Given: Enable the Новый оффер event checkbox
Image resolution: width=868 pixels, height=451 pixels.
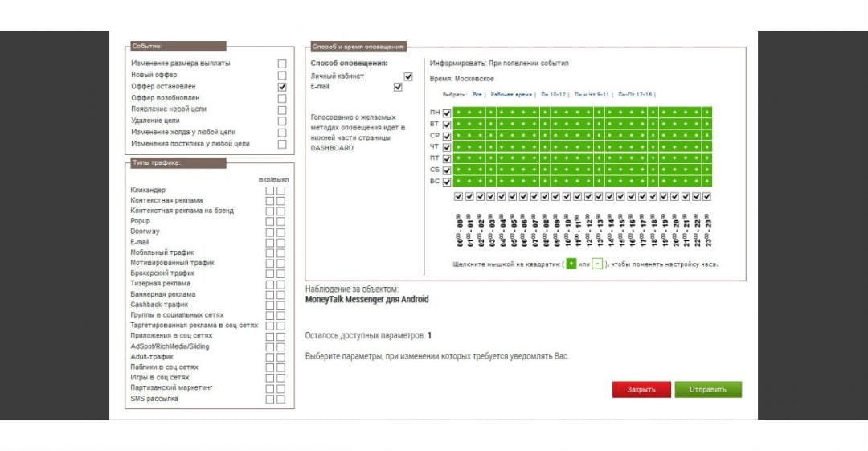Looking at the screenshot, I should coord(282,75).
